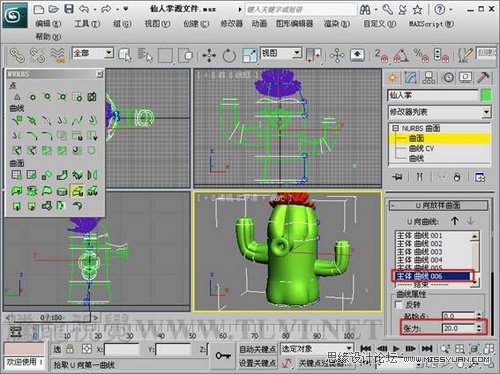Viewport: 500px width, 374px height.
Task: Toggle the angle snap icon
Action: click(x=401, y=55)
